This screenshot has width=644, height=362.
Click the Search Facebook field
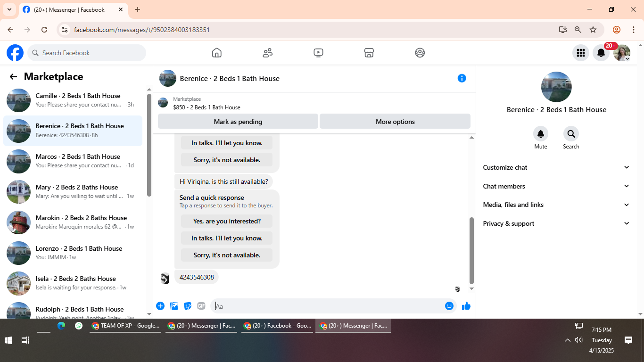click(x=87, y=53)
